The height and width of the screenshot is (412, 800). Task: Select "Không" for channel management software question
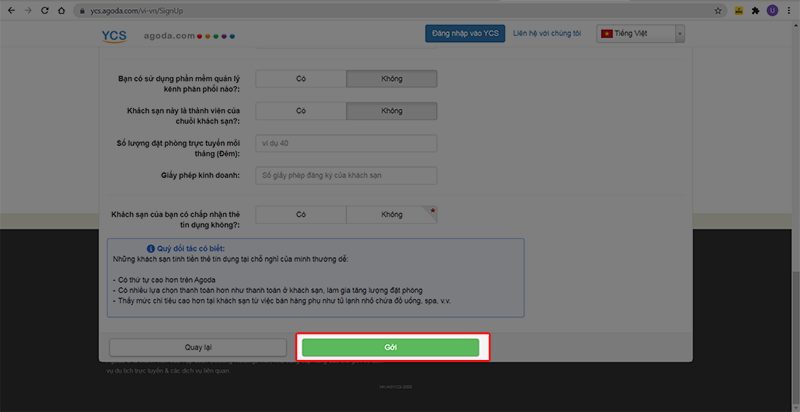(391, 79)
